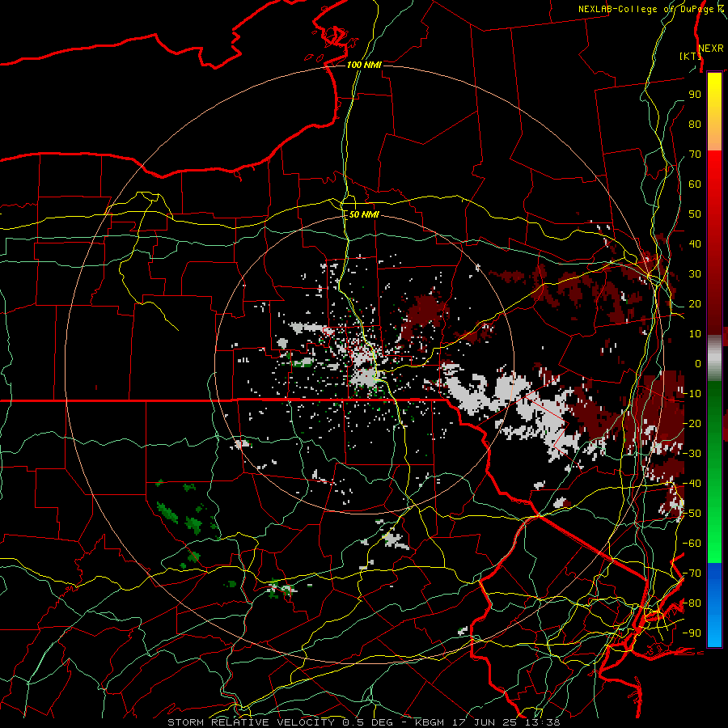The image size is (728, 728).
Task: Click the Storm Relative Velocity title caption
Action: (x=364, y=722)
